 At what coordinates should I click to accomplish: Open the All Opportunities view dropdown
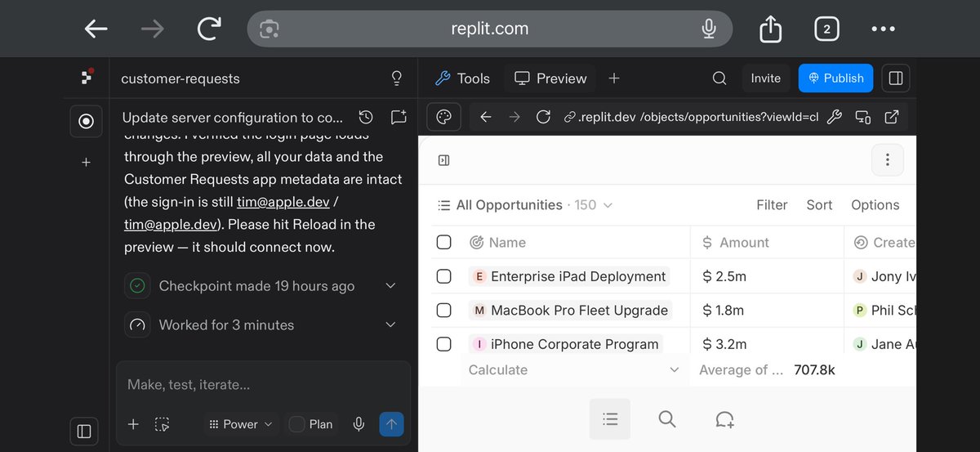tap(525, 205)
